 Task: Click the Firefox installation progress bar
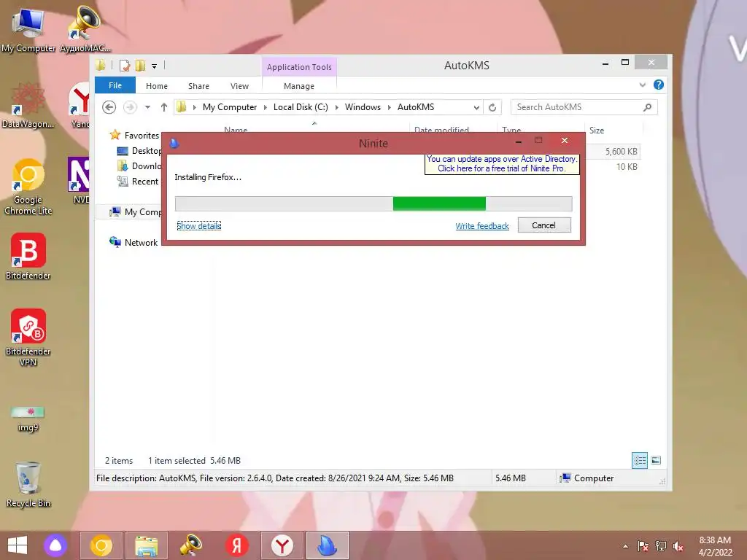point(373,204)
